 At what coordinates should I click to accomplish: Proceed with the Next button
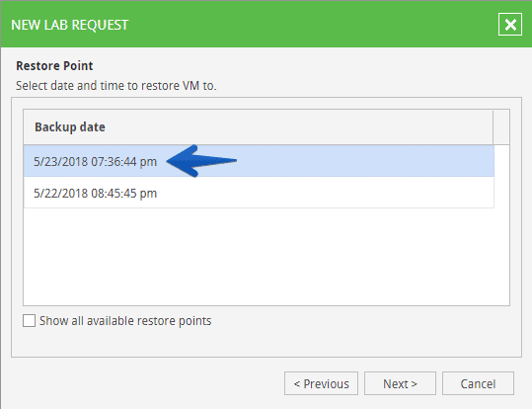pyautogui.click(x=400, y=383)
